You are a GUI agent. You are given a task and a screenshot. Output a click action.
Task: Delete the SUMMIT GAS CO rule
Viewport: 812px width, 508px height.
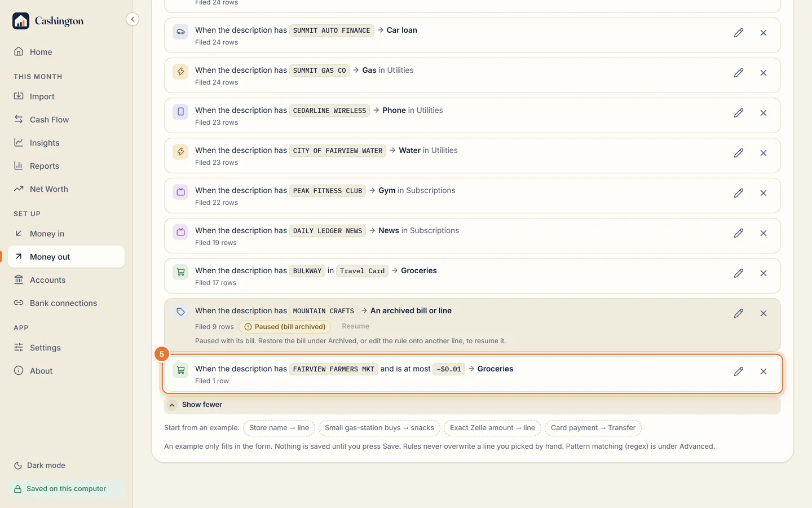point(764,73)
